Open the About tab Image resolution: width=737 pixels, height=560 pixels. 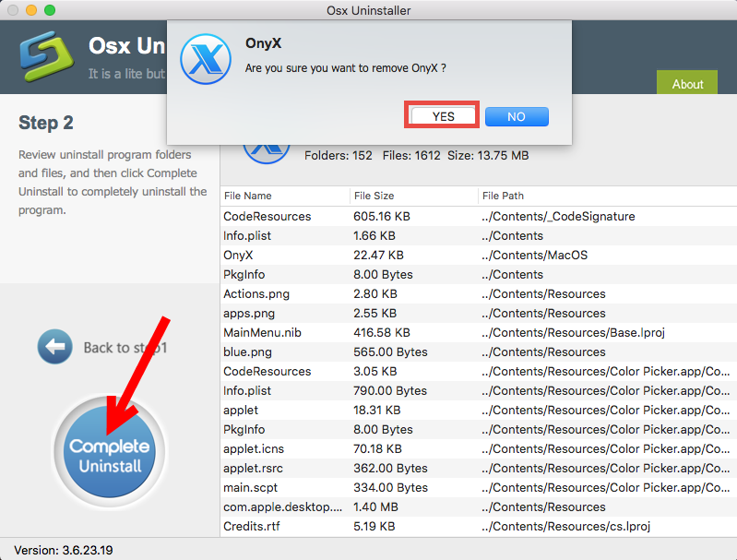[686, 83]
